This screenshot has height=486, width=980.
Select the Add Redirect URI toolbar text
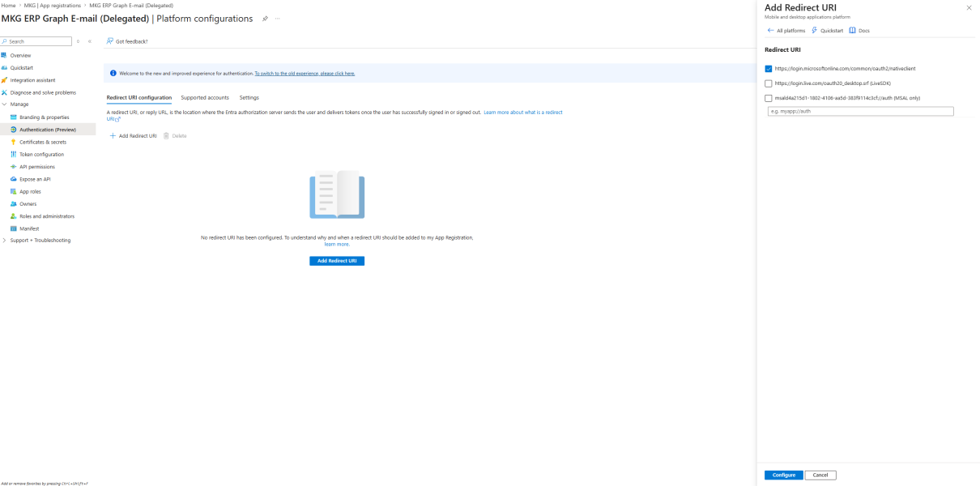(138, 136)
